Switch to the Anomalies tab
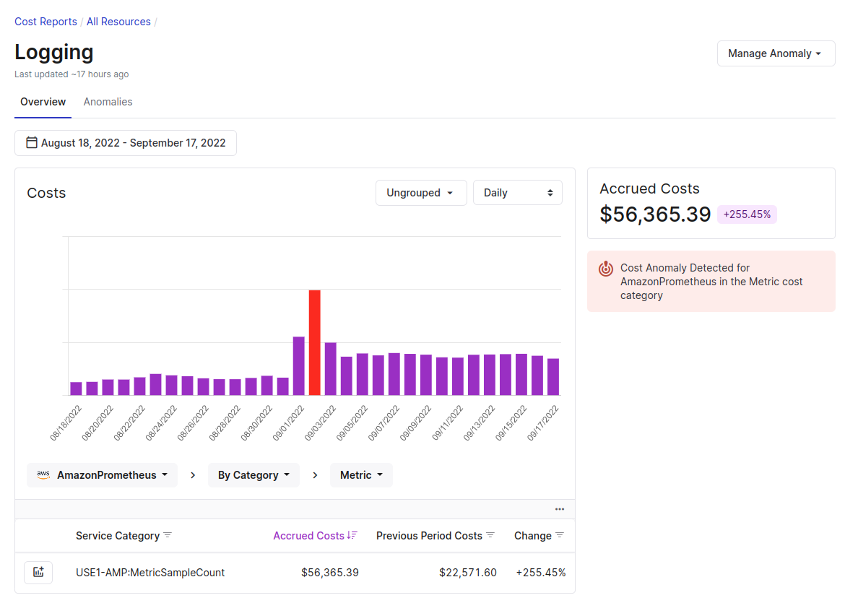The width and height of the screenshot is (858, 616). point(108,102)
